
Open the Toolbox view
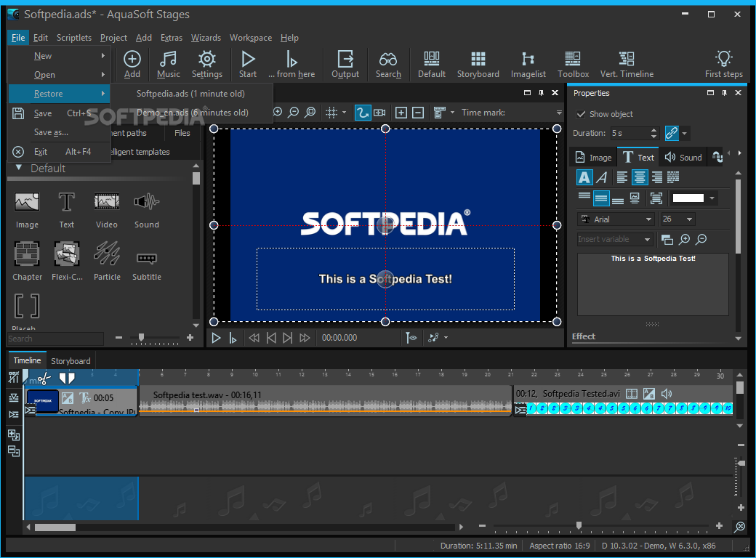tap(573, 64)
